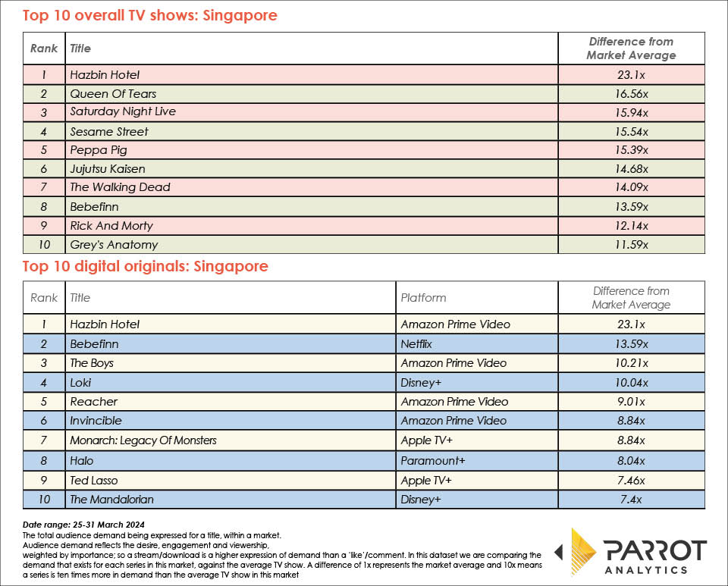
Task: Select the "9.01x" value for Reacher
Action: pyautogui.click(x=632, y=401)
